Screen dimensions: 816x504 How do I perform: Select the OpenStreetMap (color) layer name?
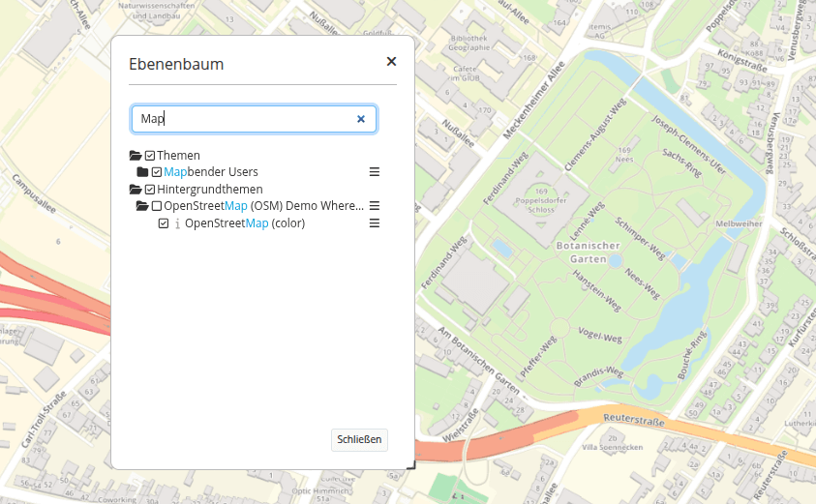pyautogui.click(x=244, y=223)
